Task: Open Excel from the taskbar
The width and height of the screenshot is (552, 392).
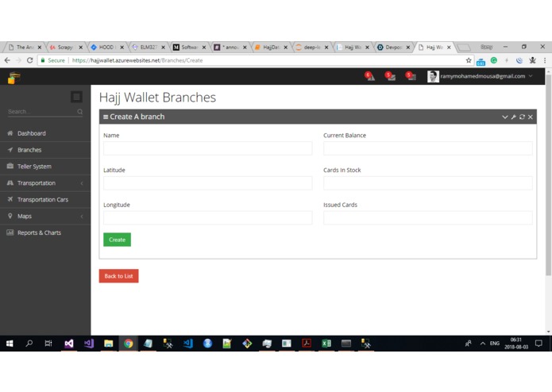Action: (326, 344)
